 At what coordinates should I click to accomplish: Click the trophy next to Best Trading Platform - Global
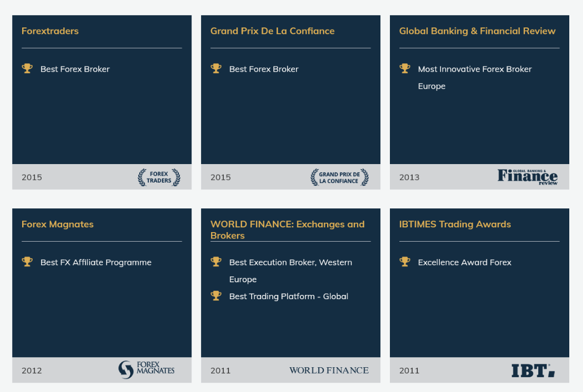tap(216, 296)
